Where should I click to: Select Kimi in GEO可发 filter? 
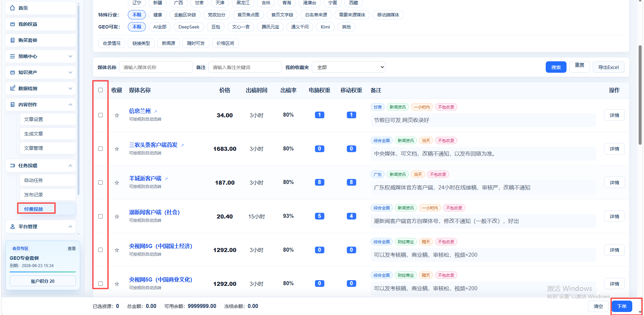pos(325,27)
